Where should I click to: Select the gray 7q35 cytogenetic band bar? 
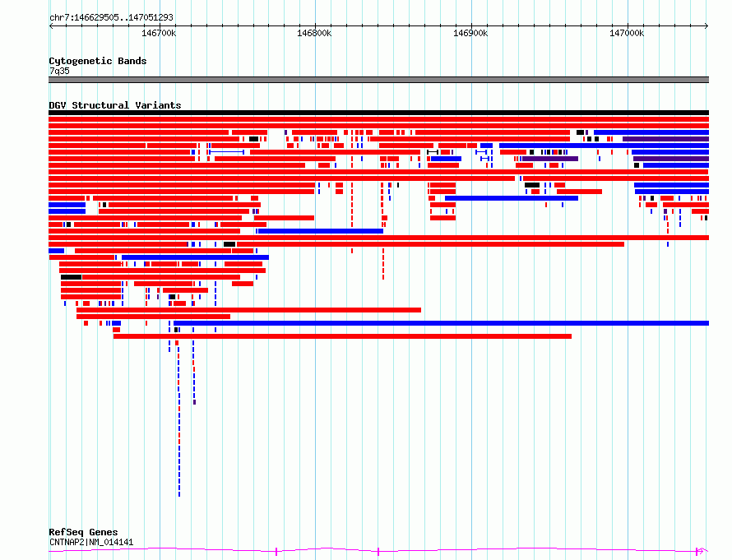tap(378, 80)
